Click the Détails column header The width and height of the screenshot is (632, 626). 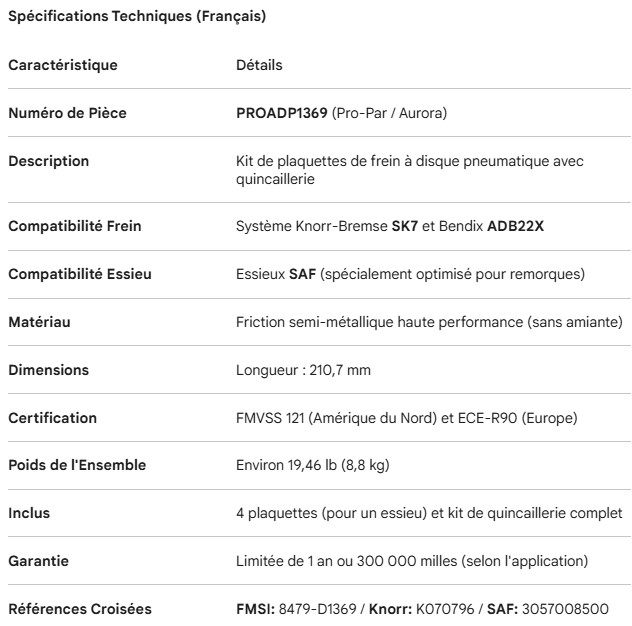click(259, 66)
